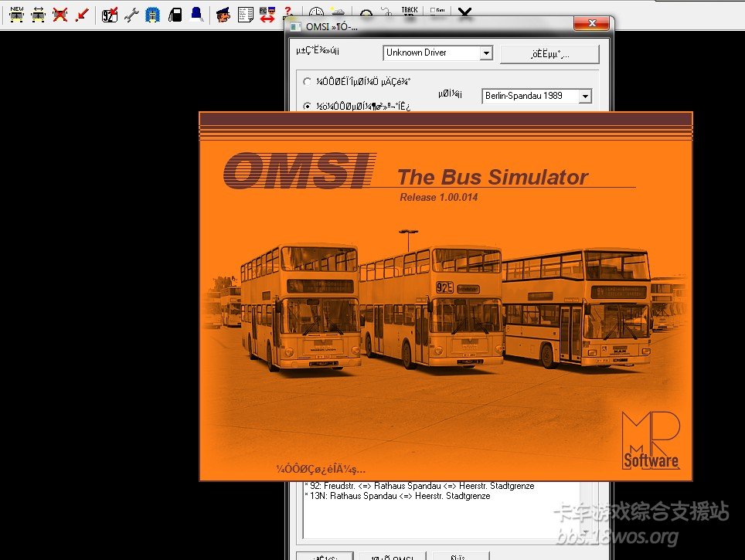The image size is (745, 560).
Task: Click the red-crossed delete bus icon
Action: click(x=60, y=13)
